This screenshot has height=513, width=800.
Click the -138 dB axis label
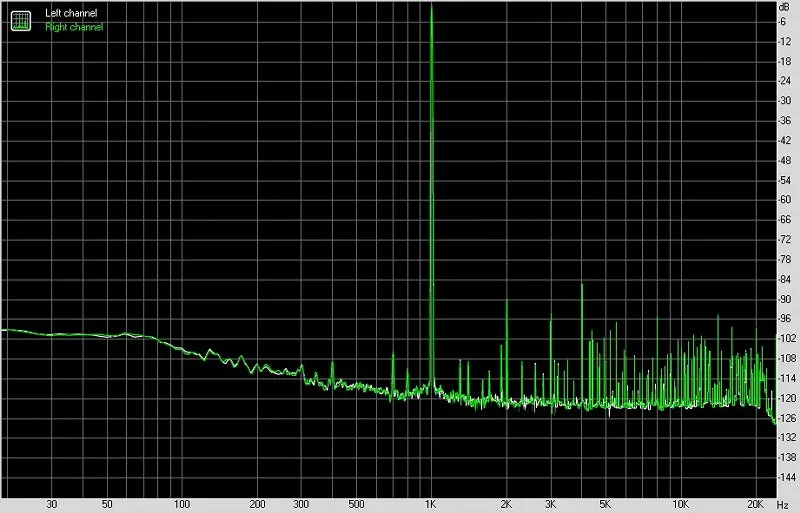[786, 457]
